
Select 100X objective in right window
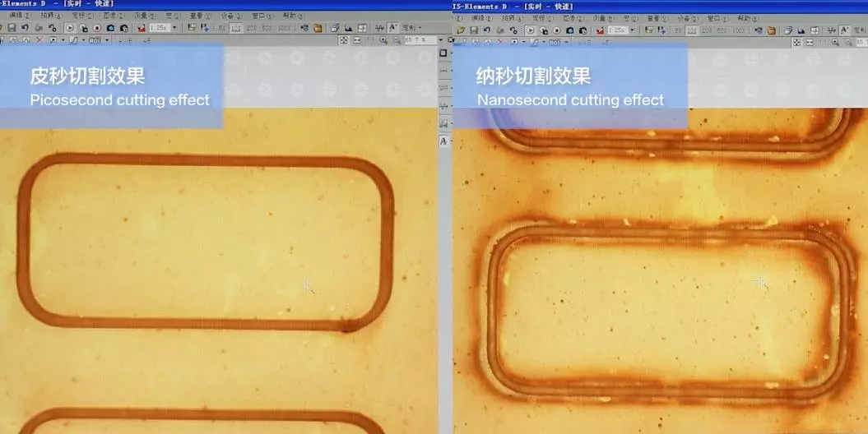click(738, 30)
